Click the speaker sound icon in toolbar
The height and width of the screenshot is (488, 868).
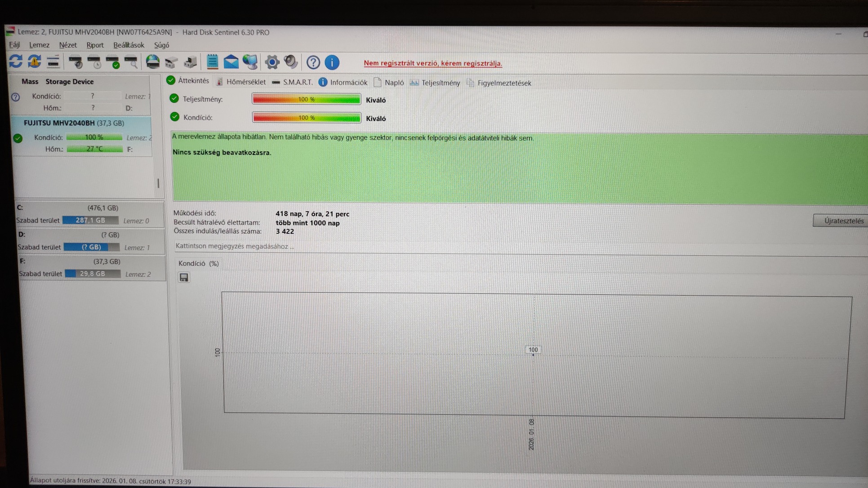pos(291,62)
